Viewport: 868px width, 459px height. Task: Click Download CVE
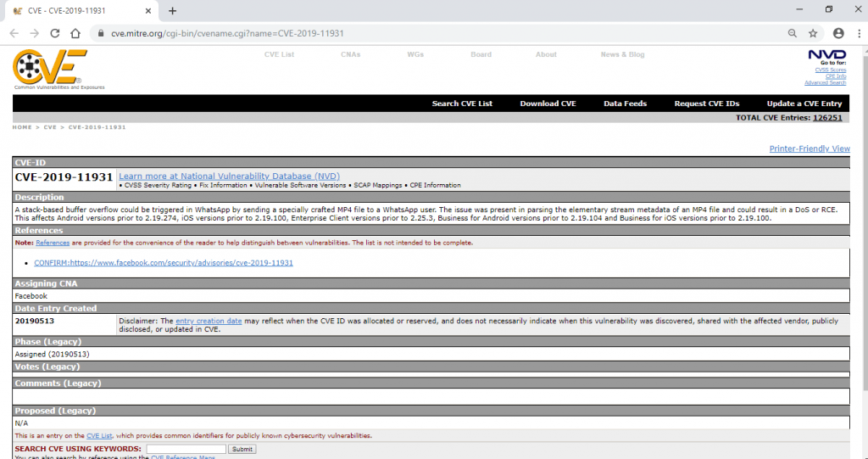pos(548,104)
